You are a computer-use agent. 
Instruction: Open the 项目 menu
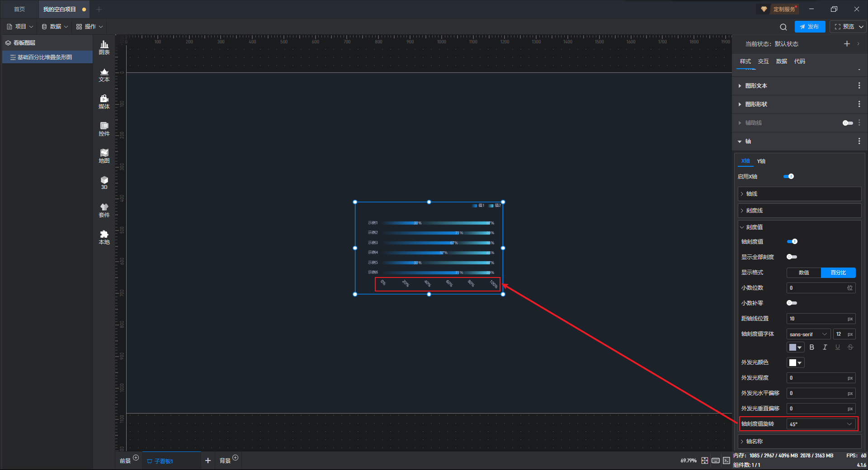pyautogui.click(x=20, y=27)
